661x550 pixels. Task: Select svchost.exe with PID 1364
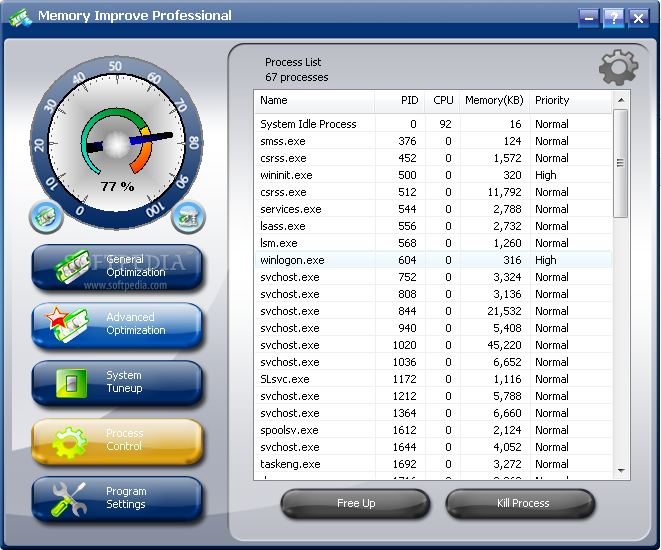433,413
